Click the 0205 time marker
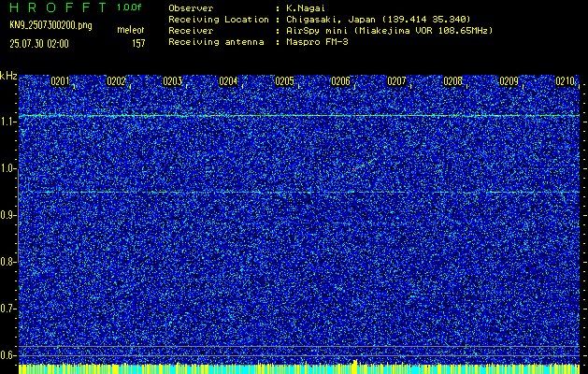 click(284, 81)
